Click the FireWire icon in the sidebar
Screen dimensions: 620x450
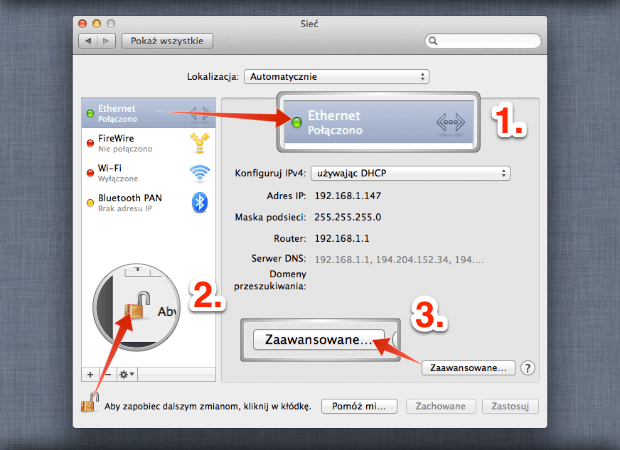click(200, 143)
